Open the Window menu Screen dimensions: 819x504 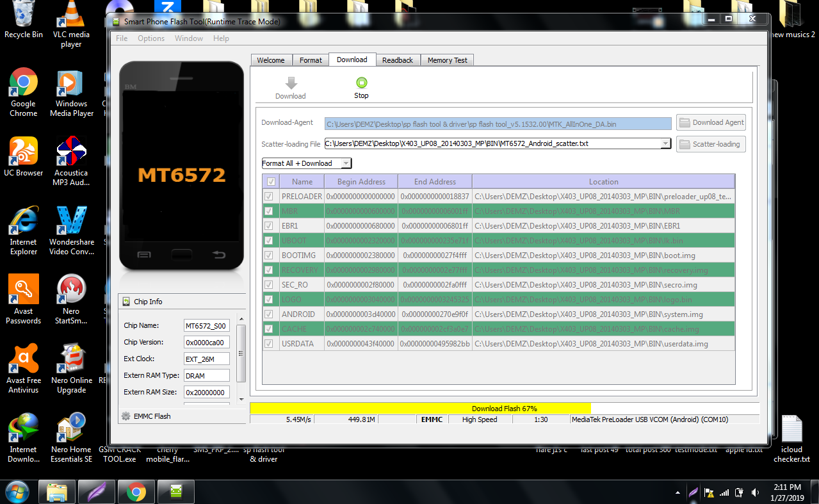point(189,38)
